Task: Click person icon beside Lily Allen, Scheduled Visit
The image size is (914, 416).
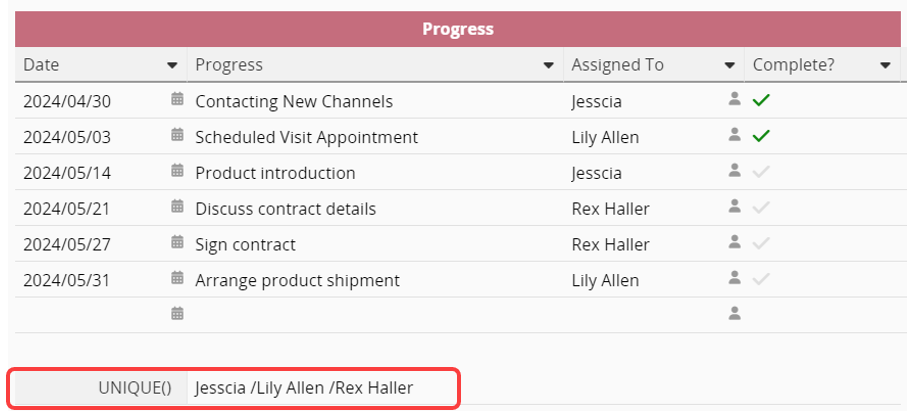Action: [x=735, y=135]
